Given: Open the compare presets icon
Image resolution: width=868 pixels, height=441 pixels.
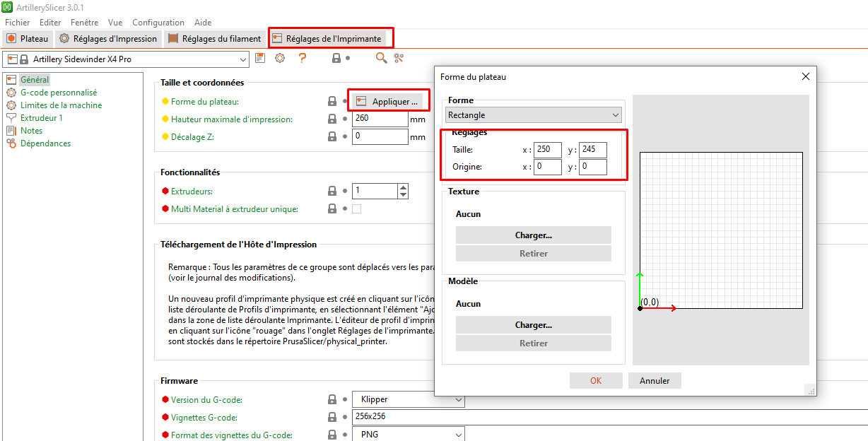Looking at the screenshot, I should click(399, 58).
